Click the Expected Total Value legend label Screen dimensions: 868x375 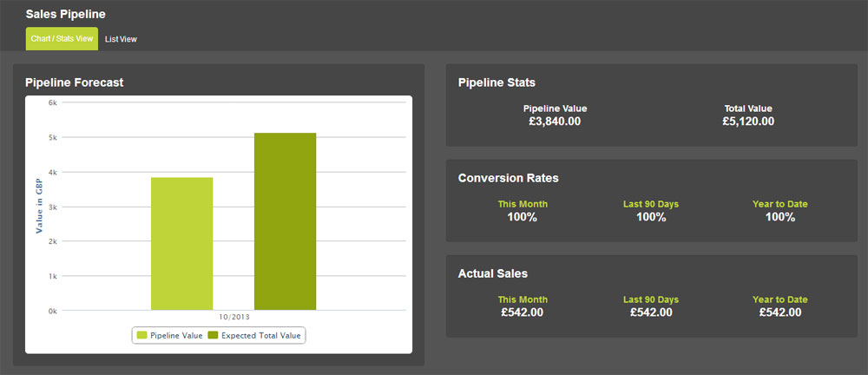point(260,335)
